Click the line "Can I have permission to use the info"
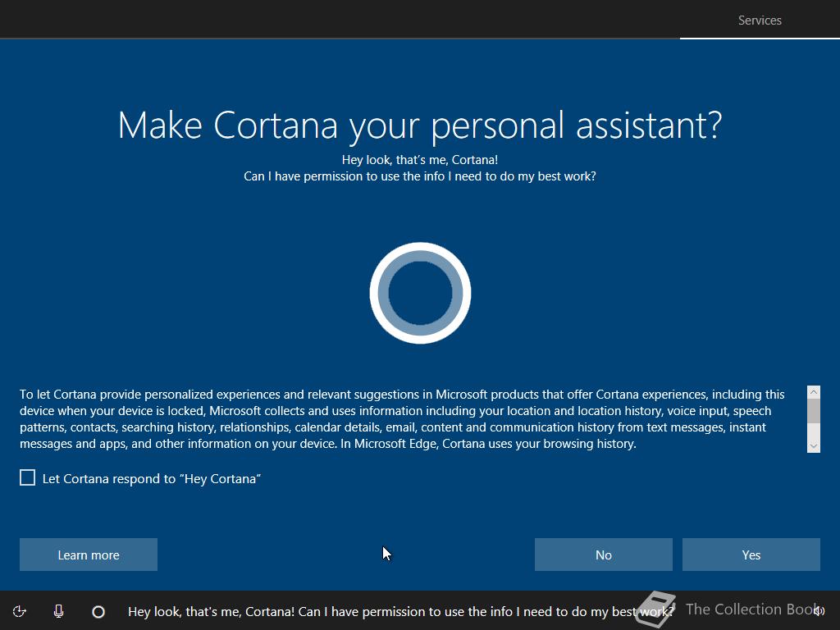840x630 pixels. point(420,176)
